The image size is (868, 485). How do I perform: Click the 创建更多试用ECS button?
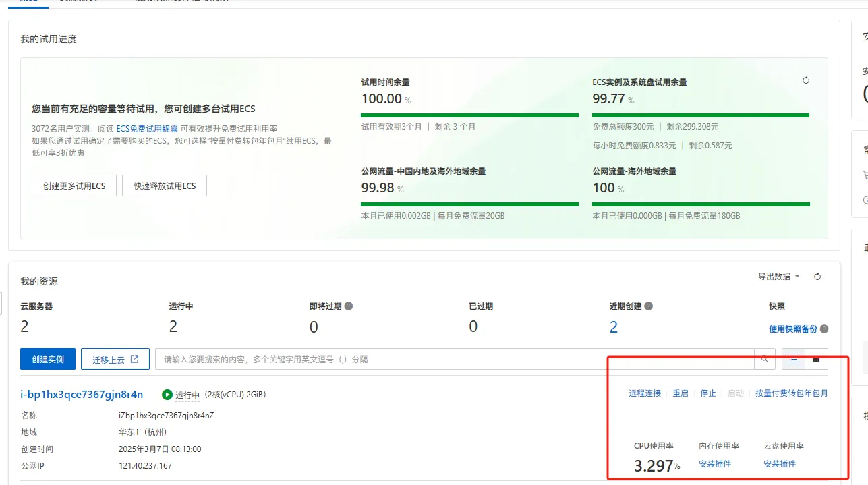click(74, 186)
